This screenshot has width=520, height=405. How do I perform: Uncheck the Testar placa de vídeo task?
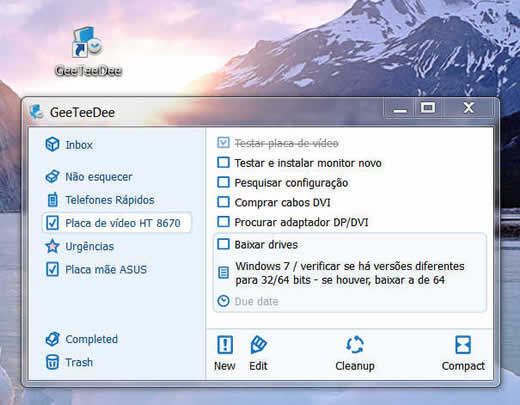pos(223,143)
